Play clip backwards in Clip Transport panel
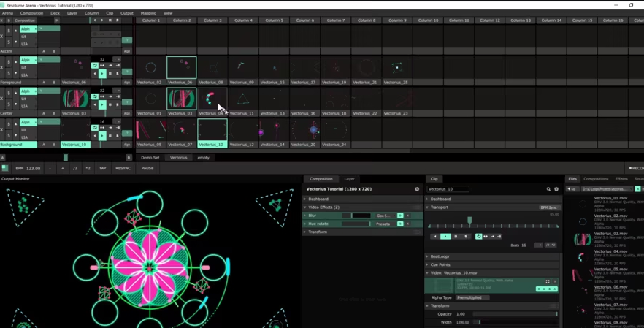 pyautogui.click(x=435, y=237)
